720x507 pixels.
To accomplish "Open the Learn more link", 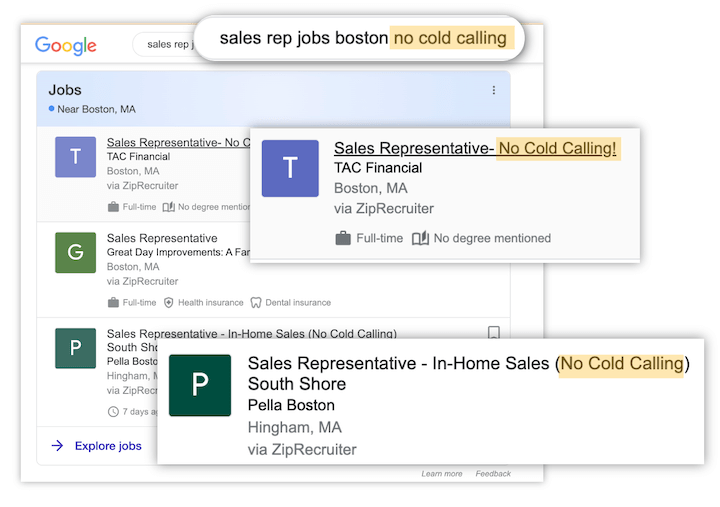I will click(x=441, y=474).
